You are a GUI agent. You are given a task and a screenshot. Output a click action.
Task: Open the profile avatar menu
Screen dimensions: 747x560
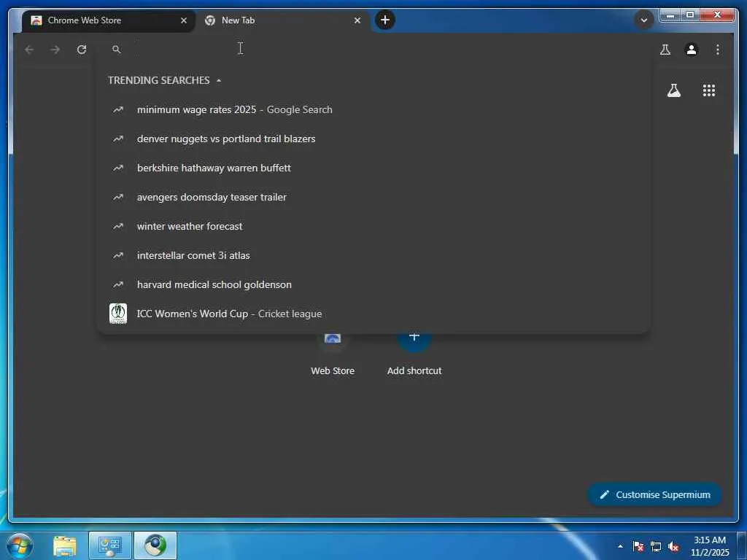(692, 50)
